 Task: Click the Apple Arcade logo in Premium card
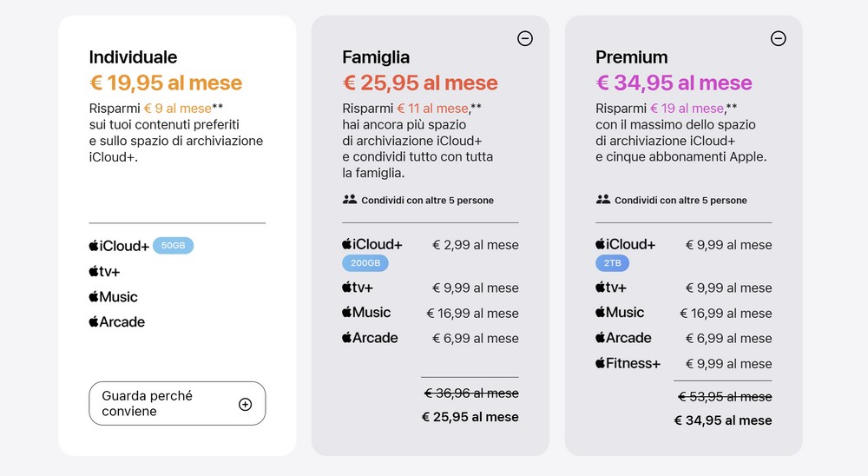[623, 338]
